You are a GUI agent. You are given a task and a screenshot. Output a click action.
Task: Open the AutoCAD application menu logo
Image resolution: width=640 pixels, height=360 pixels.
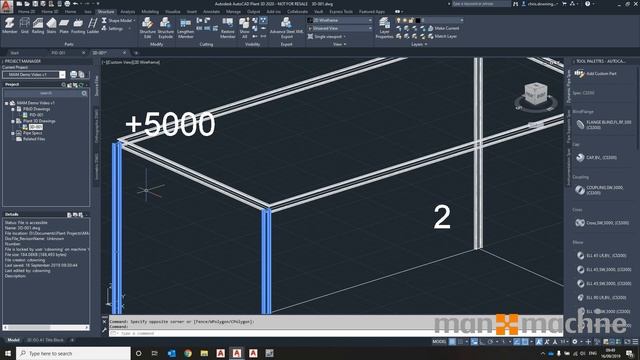pos(7,6)
